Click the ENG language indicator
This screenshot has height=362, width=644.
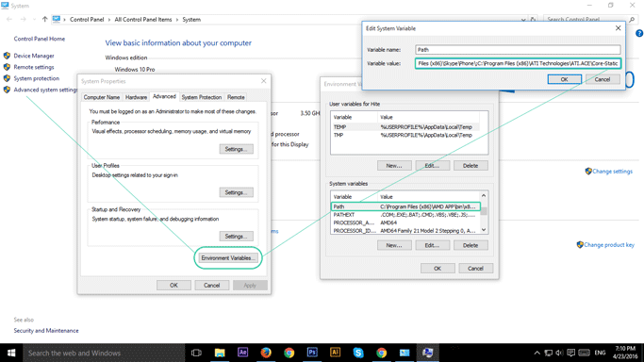pos(600,353)
